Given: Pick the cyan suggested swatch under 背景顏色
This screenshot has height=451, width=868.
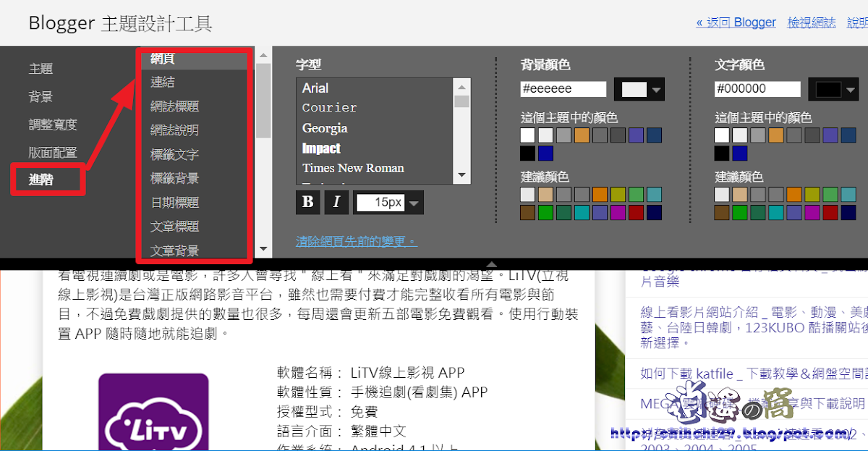Looking at the screenshot, I should (582, 212).
